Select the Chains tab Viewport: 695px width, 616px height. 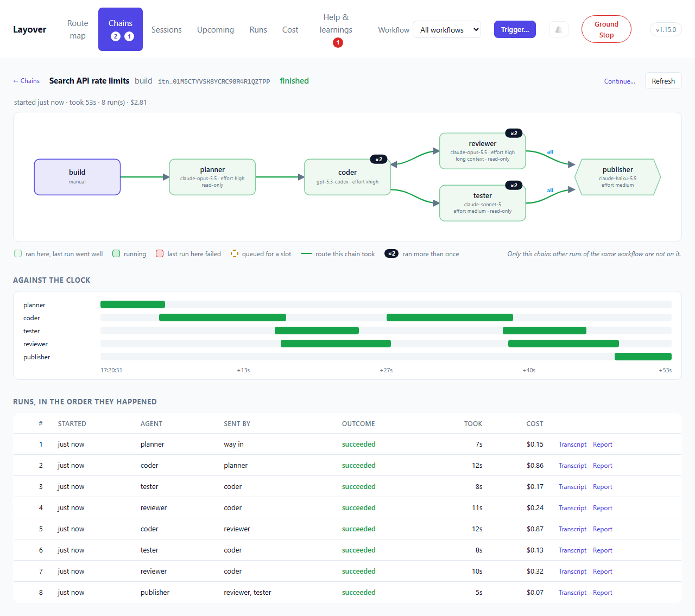click(121, 29)
